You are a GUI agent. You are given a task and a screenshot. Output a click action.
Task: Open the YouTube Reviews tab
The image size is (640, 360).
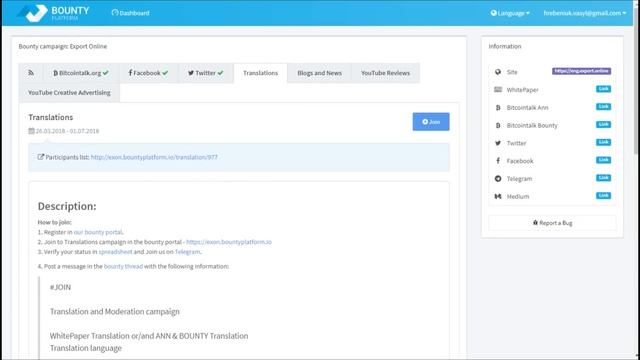tap(385, 73)
